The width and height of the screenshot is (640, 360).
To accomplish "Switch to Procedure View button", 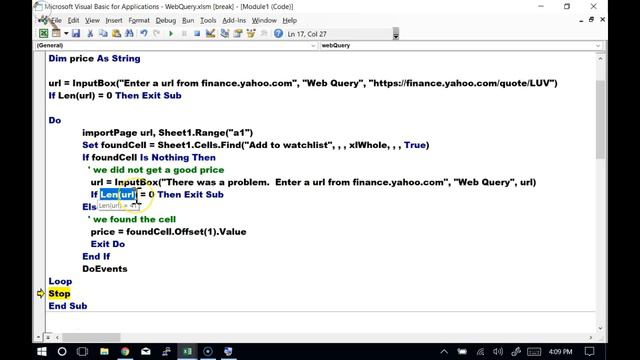I will (x=39, y=337).
